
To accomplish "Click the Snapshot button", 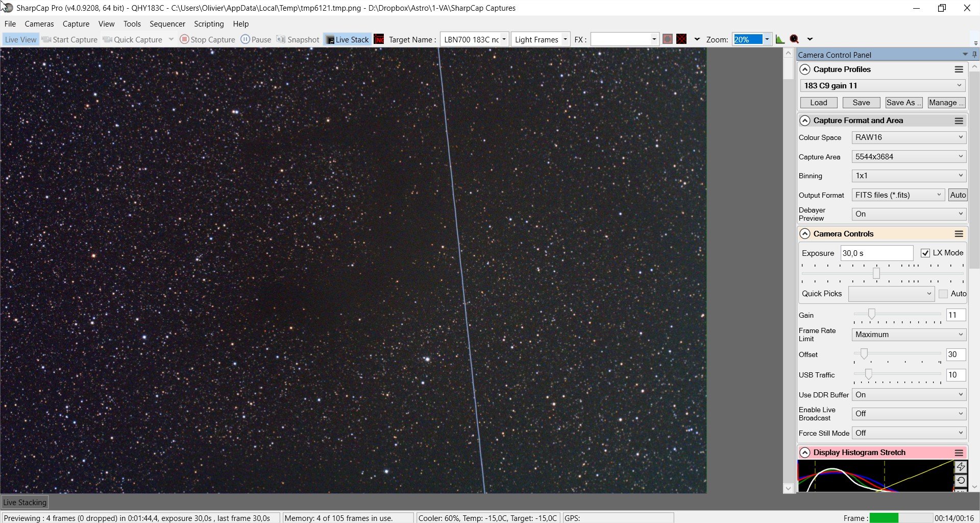I will coord(298,39).
